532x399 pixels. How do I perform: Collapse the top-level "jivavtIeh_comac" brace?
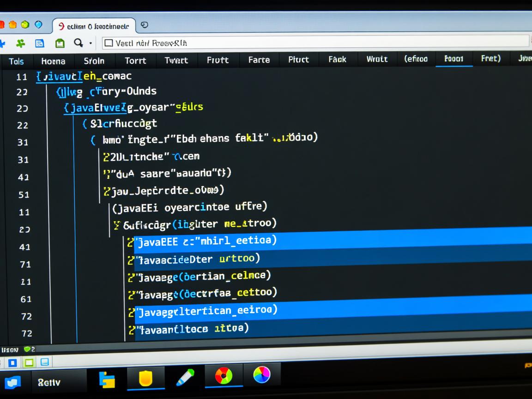(39, 77)
